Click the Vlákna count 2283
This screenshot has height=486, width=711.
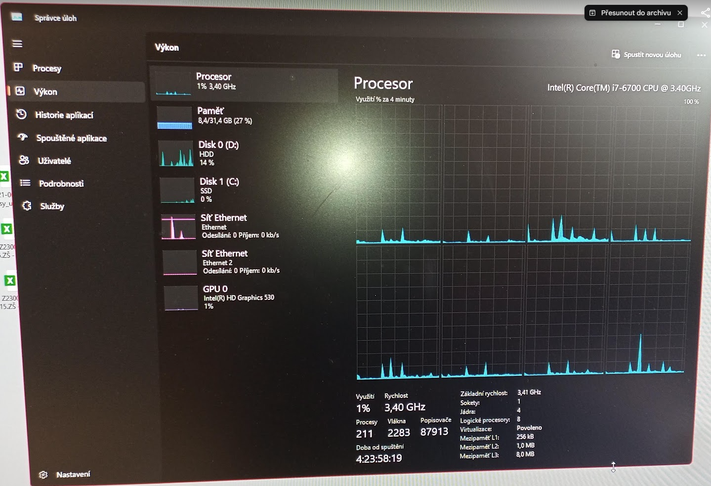[x=399, y=433]
